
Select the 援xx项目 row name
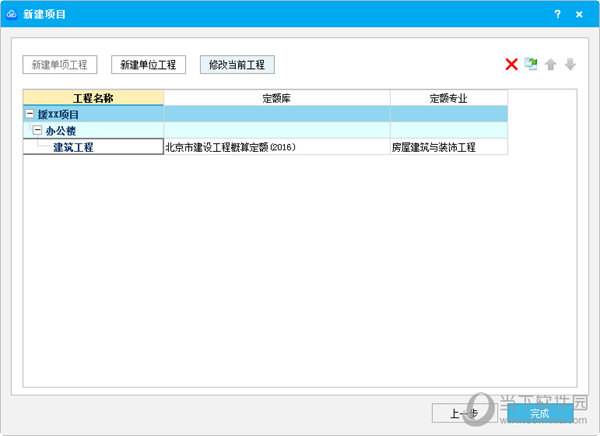tap(58, 114)
